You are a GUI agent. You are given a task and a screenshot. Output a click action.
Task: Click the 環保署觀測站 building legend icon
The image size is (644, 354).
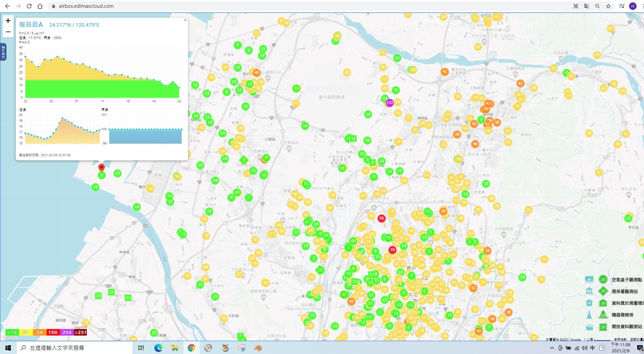point(589,291)
